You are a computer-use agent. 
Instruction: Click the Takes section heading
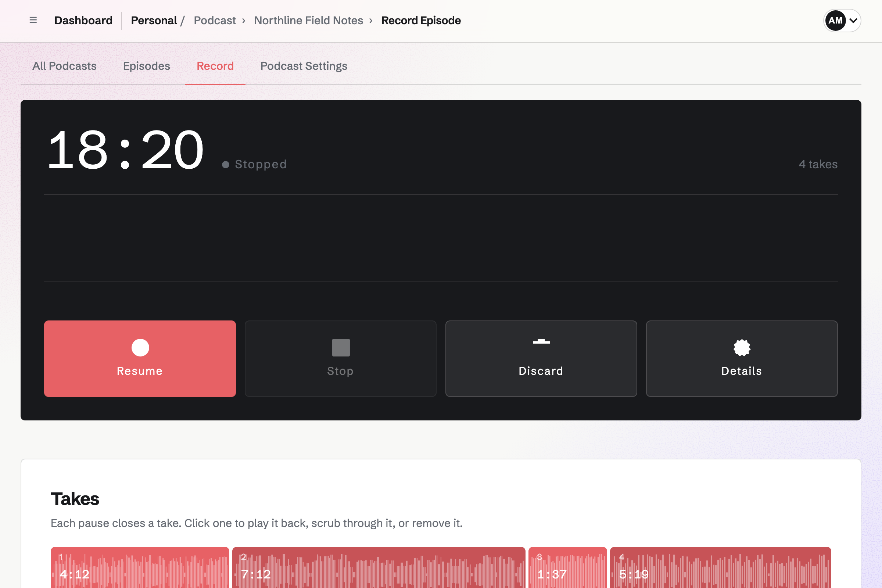click(x=75, y=499)
